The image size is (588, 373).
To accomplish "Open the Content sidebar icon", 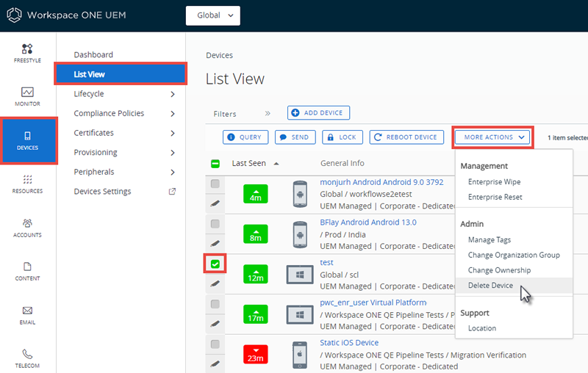I will pos(27,267).
